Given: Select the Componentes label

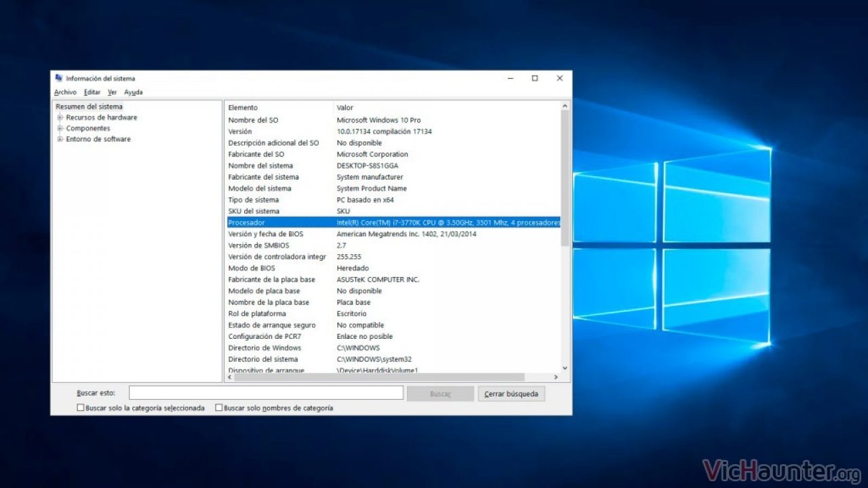Looking at the screenshot, I should tap(87, 128).
